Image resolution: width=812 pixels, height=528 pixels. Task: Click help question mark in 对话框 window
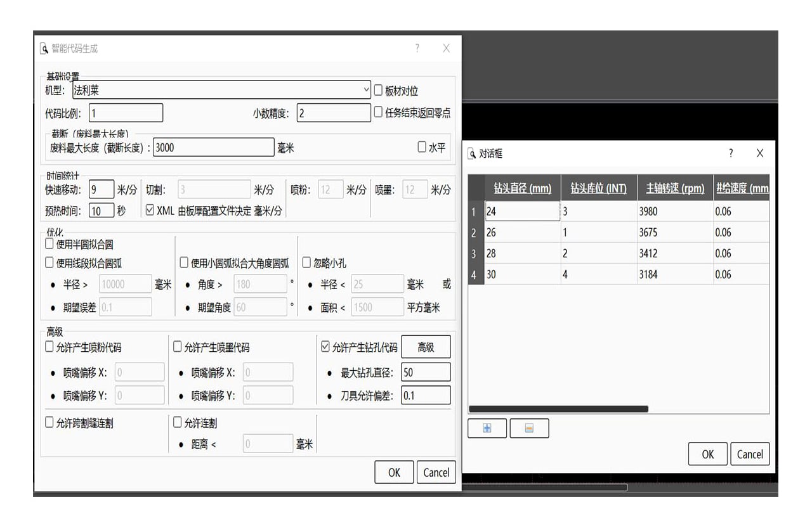pyautogui.click(x=731, y=153)
